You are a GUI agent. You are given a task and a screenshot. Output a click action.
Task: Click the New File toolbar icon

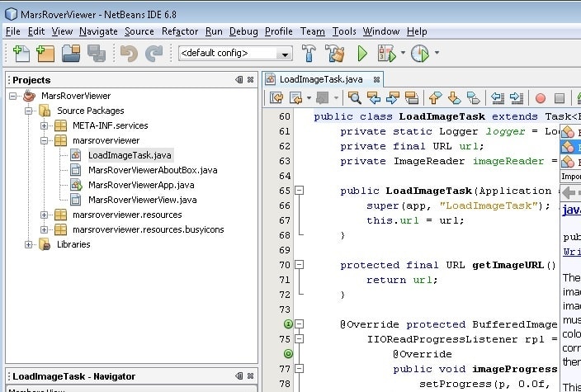[21, 54]
